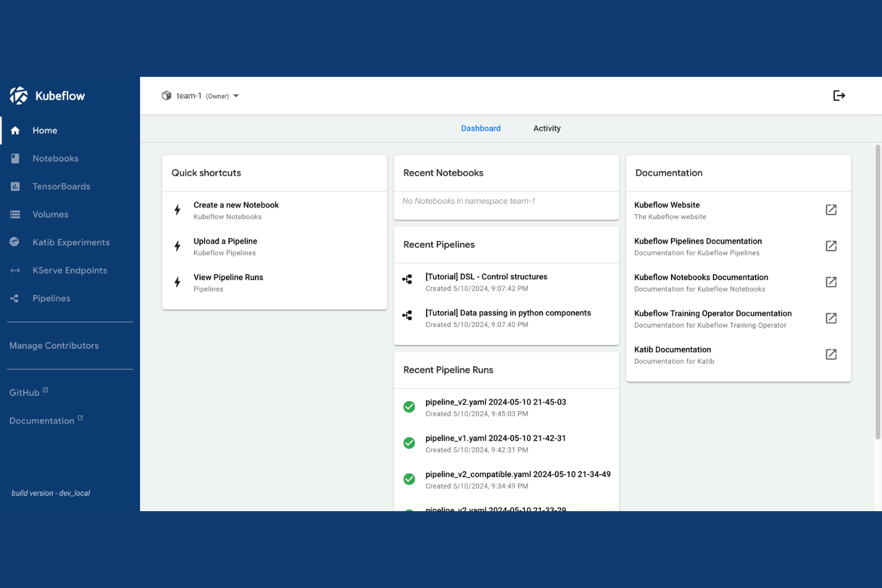The width and height of the screenshot is (882, 588).
Task: Open Notebooks from the sidebar menu
Action: click(70, 158)
